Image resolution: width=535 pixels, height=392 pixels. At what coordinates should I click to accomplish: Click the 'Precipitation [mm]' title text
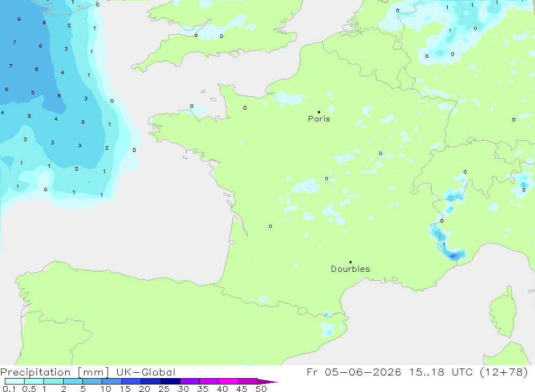[55, 372]
